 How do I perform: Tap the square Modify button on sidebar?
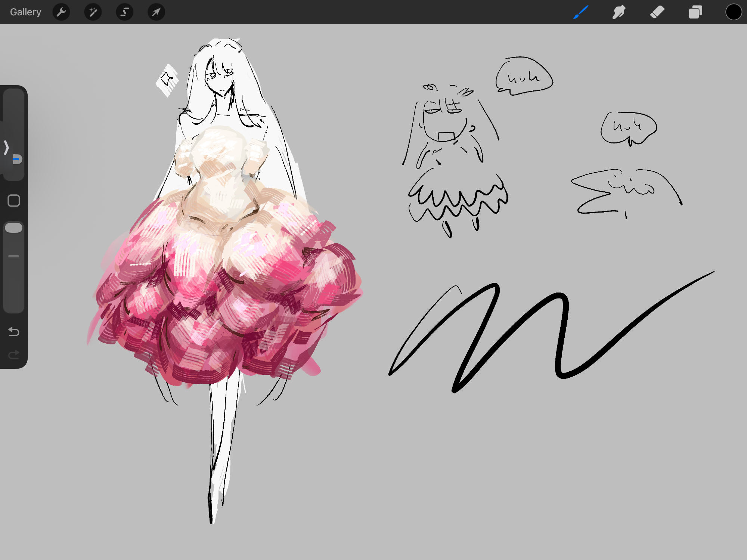[x=14, y=201]
